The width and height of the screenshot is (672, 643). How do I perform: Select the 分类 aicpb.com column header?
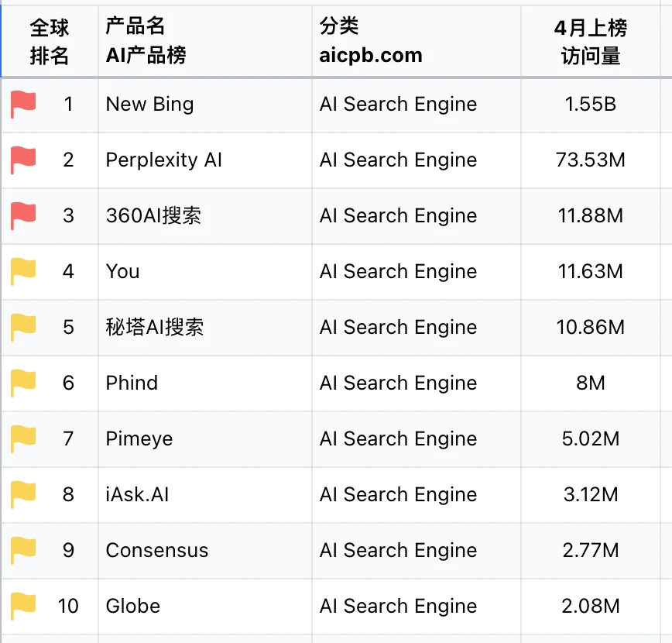[370, 42]
